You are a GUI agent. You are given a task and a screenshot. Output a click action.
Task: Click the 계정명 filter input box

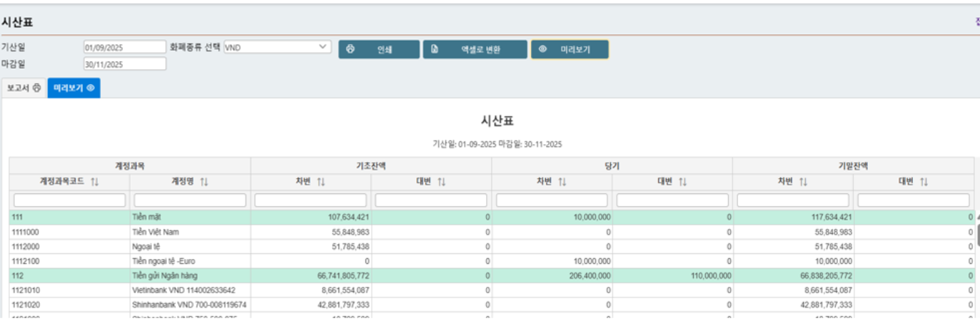190,200
